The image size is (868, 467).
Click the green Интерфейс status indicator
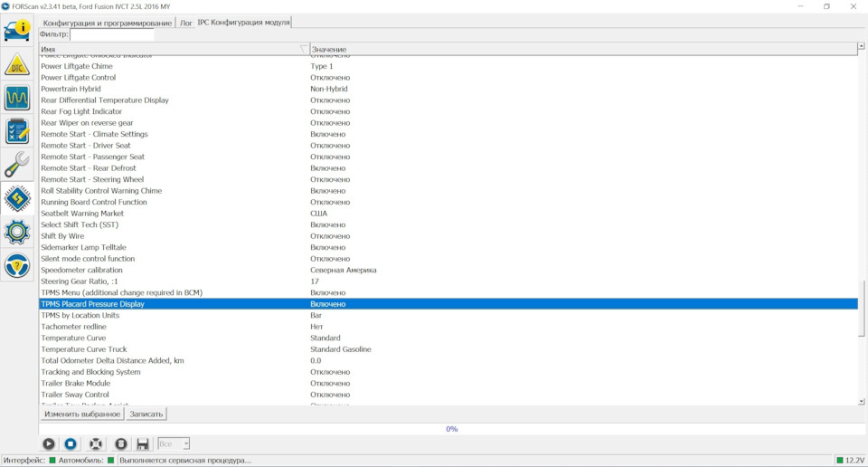52,461
